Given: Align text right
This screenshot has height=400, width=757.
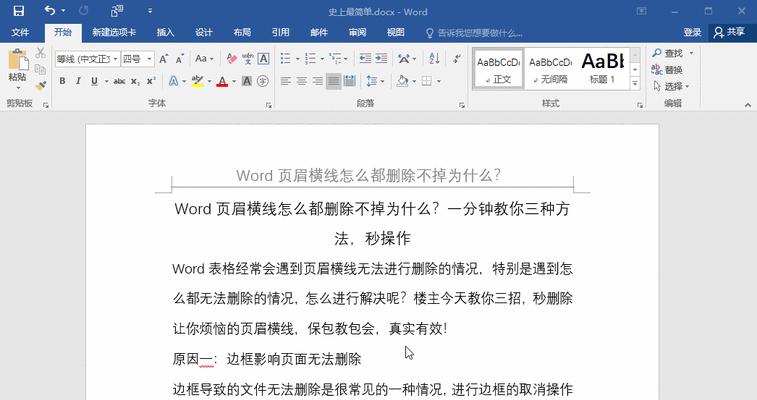Looking at the screenshot, I should 317,81.
